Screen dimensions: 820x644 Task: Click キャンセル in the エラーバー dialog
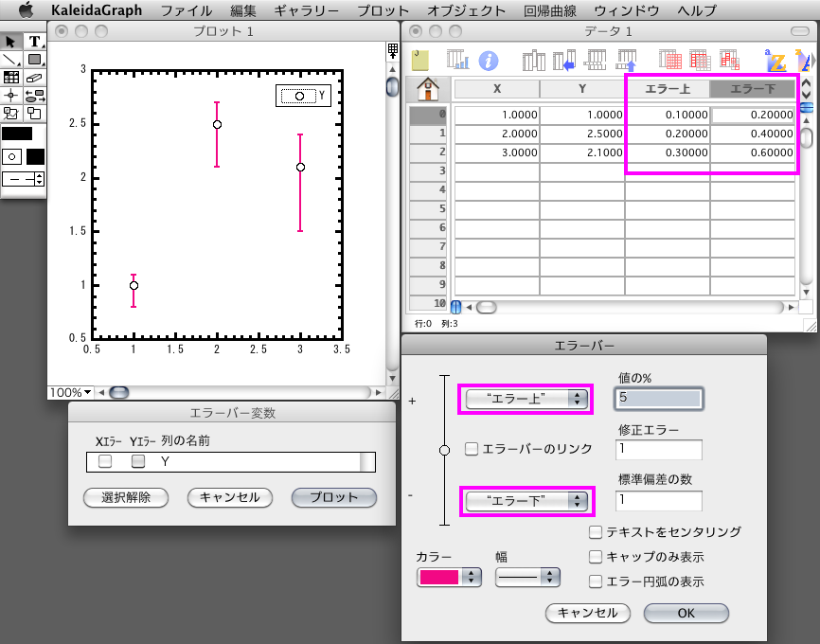(x=588, y=613)
